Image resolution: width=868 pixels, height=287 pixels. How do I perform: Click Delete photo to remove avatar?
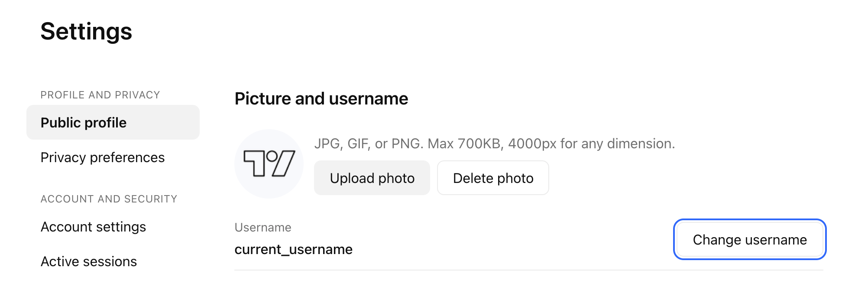493,178
